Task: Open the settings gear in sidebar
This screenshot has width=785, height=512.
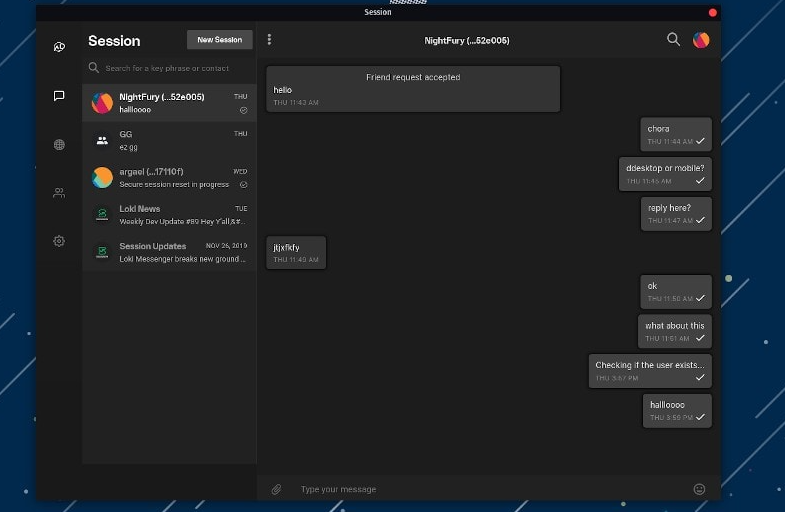Action: pos(59,241)
